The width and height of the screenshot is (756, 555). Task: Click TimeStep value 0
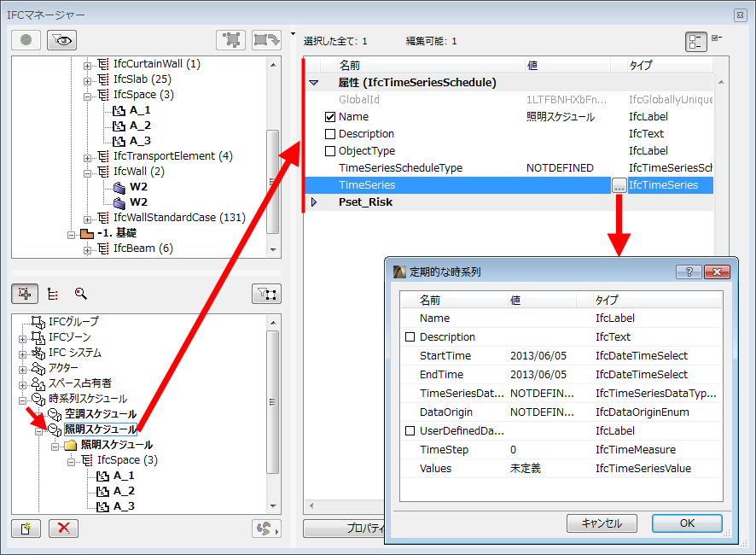[513, 450]
